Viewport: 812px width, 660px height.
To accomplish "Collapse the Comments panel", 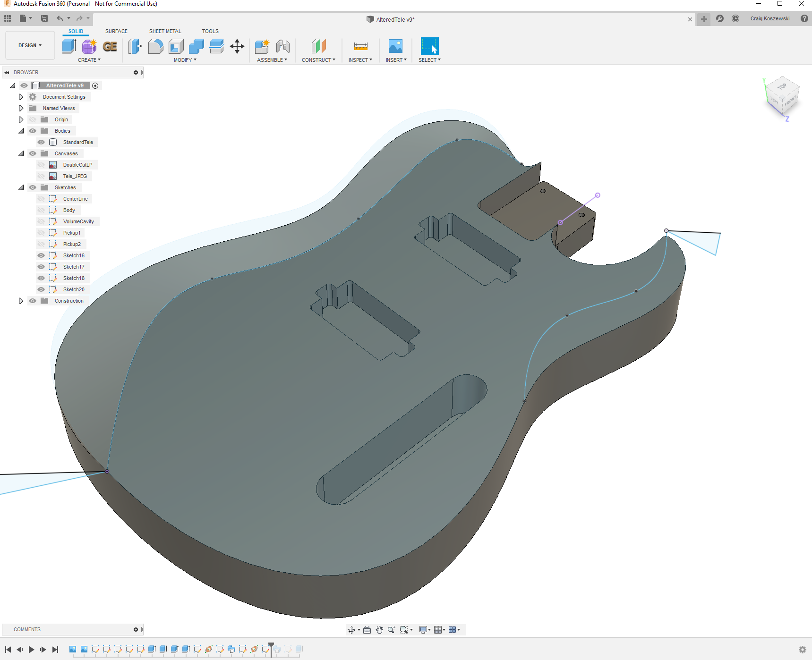I will point(137,629).
